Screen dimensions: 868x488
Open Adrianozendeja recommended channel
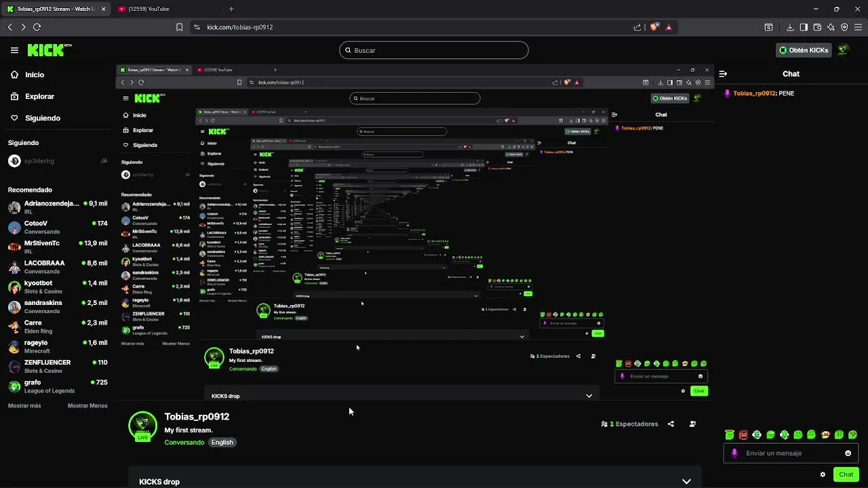(x=58, y=207)
